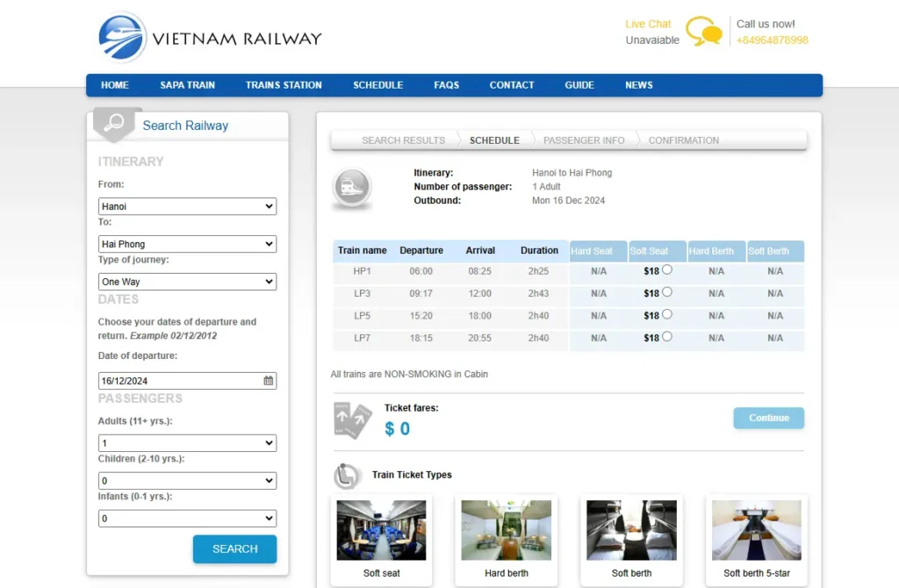This screenshot has height=588, width=899.
Task: Click the Vietnam Railway logo
Action: 210,38
